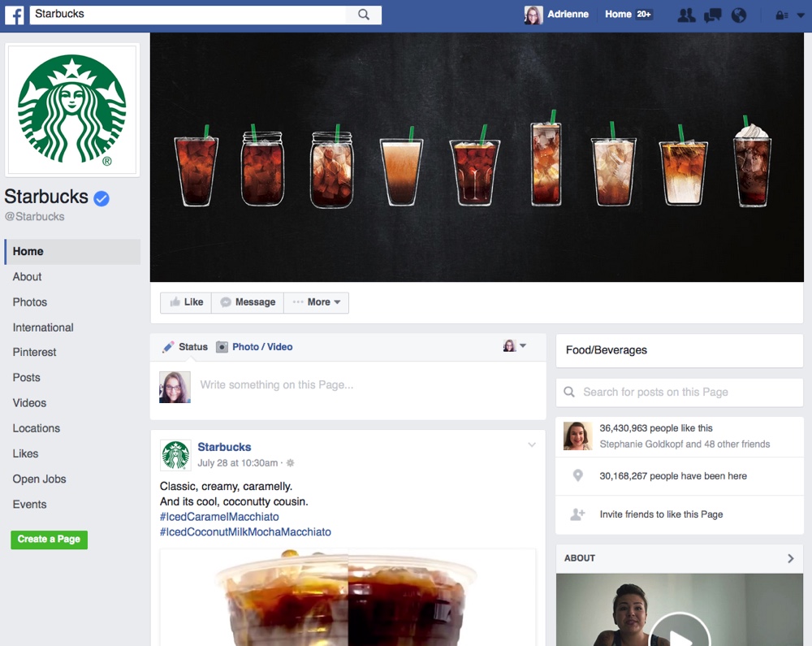Viewport: 812px width, 646px height.
Task: Click the post audience gear icon
Action: (291, 463)
